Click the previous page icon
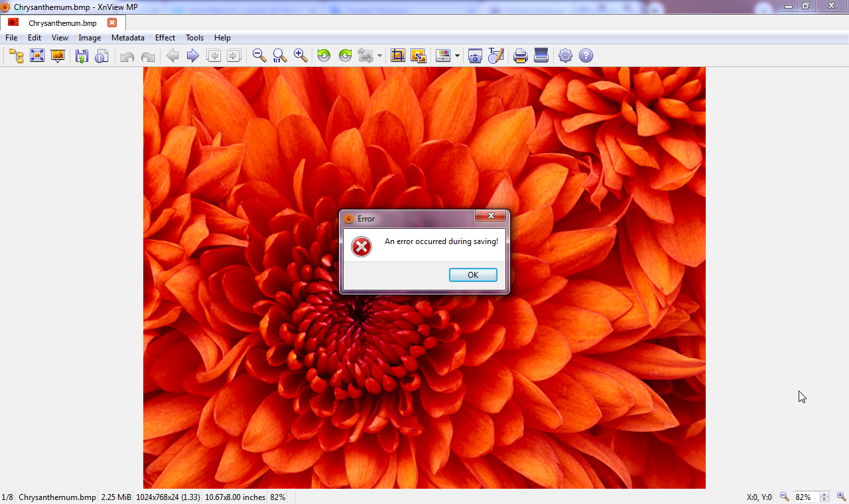 click(x=214, y=56)
